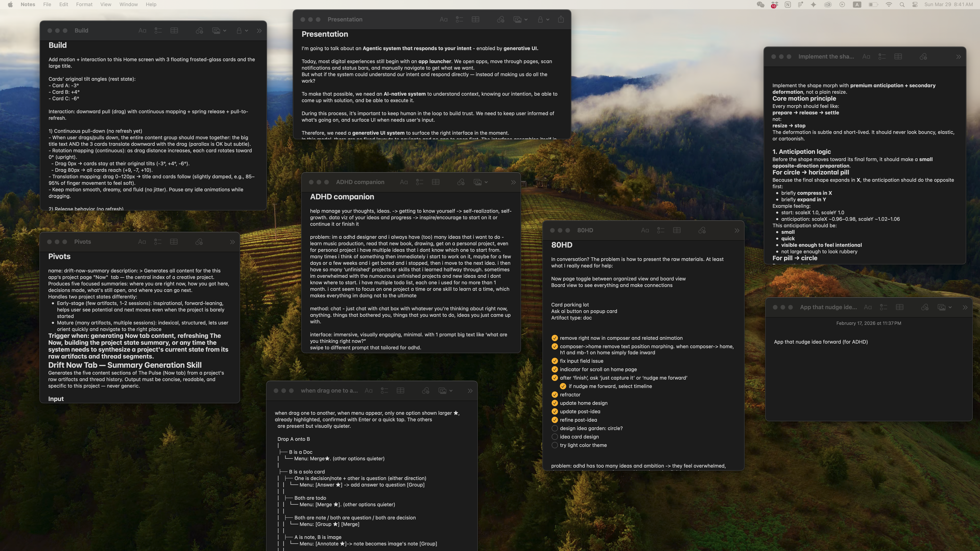The height and width of the screenshot is (551, 980).
Task: Open the Window menu
Action: tap(129, 5)
